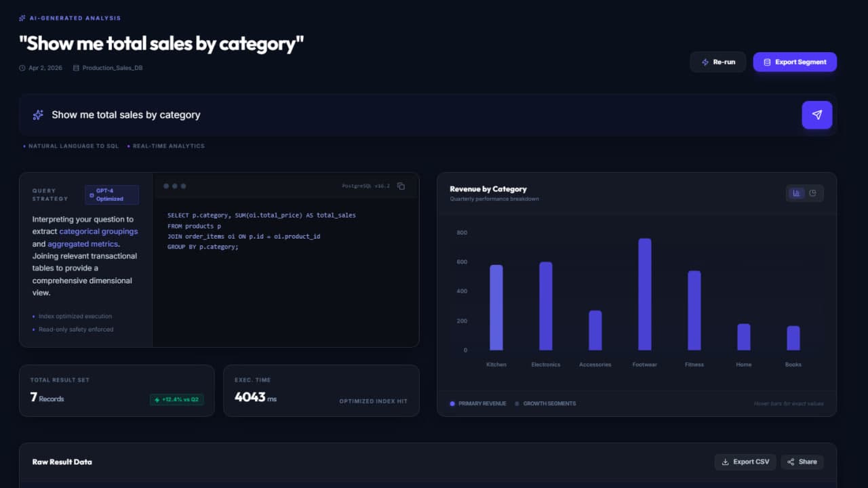The image size is (868, 488).
Task: Focus the natural language query input field
Action: pos(420,115)
